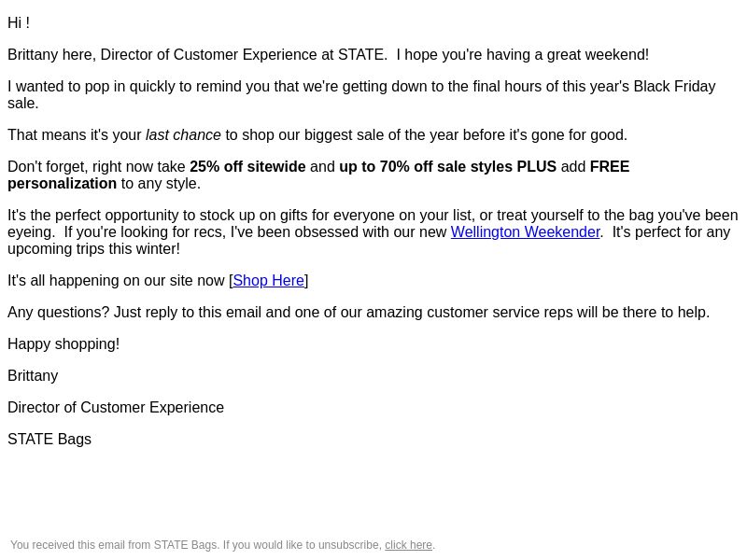Image resolution: width=747 pixels, height=560 pixels.
Task: Click the bold '25% off sitewide' text
Action: pyautogui.click(x=247, y=167)
